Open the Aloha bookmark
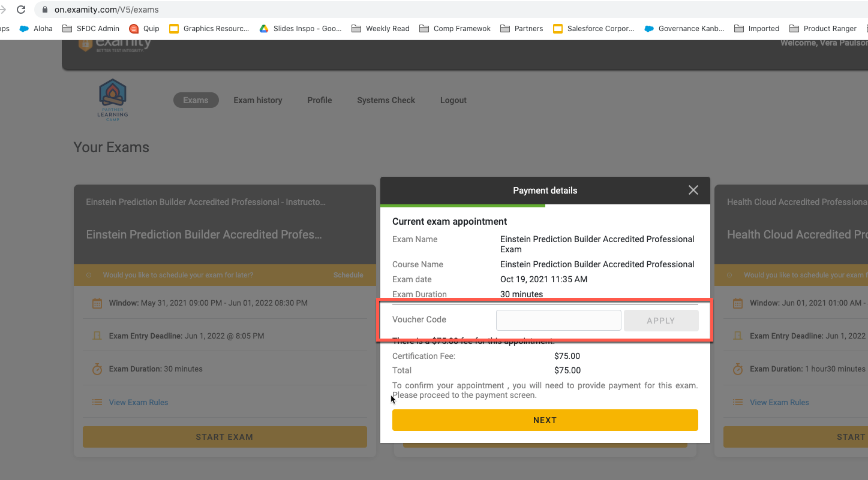This screenshot has height=480, width=868. (37, 28)
